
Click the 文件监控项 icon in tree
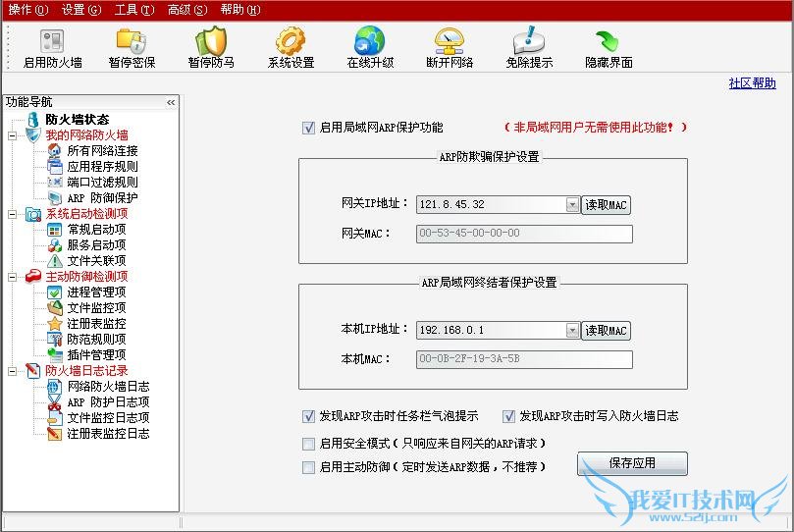(x=54, y=308)
